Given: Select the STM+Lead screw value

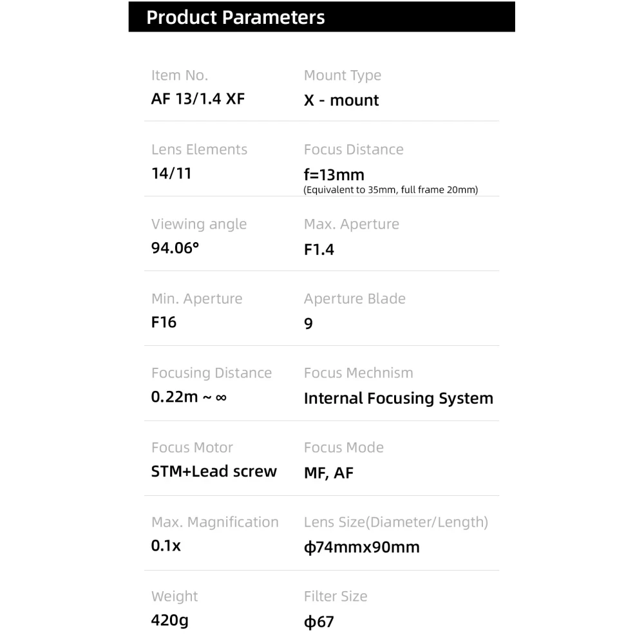Looking at the screenshot, I should coord(214,471).
